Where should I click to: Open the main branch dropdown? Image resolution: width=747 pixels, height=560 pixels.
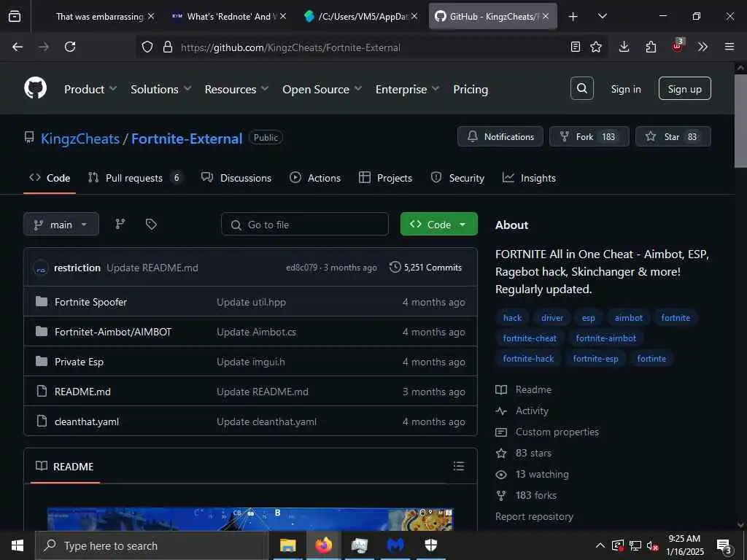61,225
